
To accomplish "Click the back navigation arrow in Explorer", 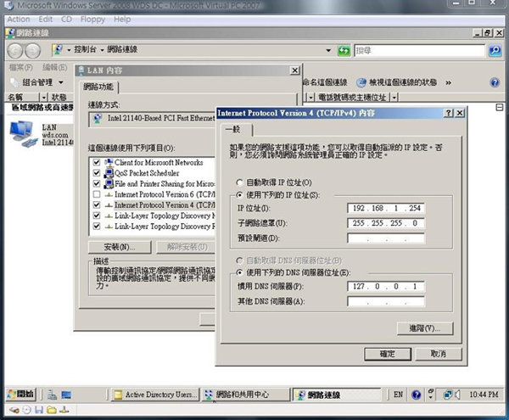I will (15, 50).
